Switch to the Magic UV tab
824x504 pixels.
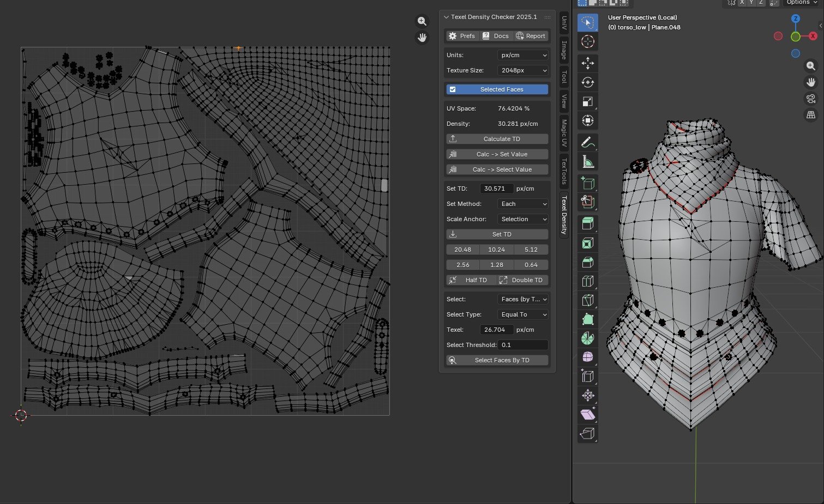tap(564, 133)
